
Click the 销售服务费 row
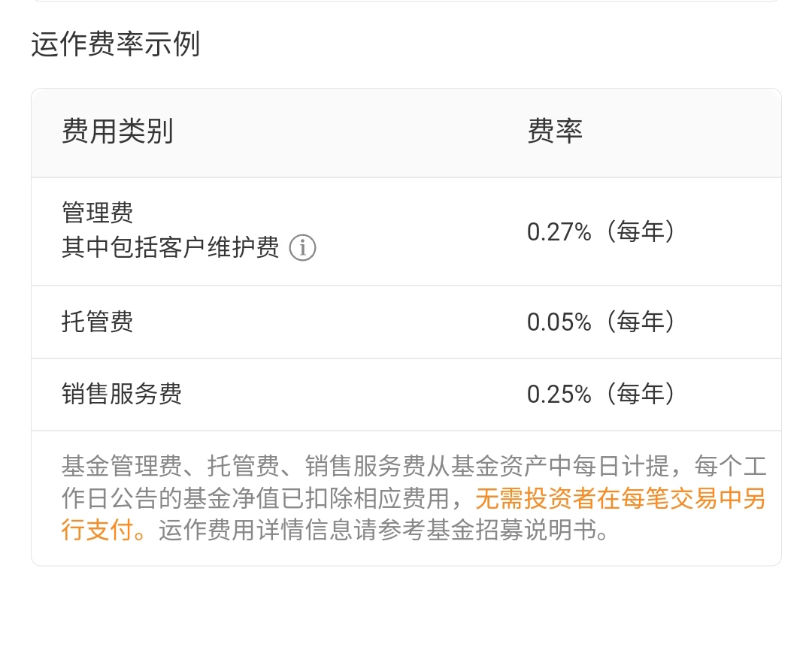pyautogui.click(x=406, y=394)
